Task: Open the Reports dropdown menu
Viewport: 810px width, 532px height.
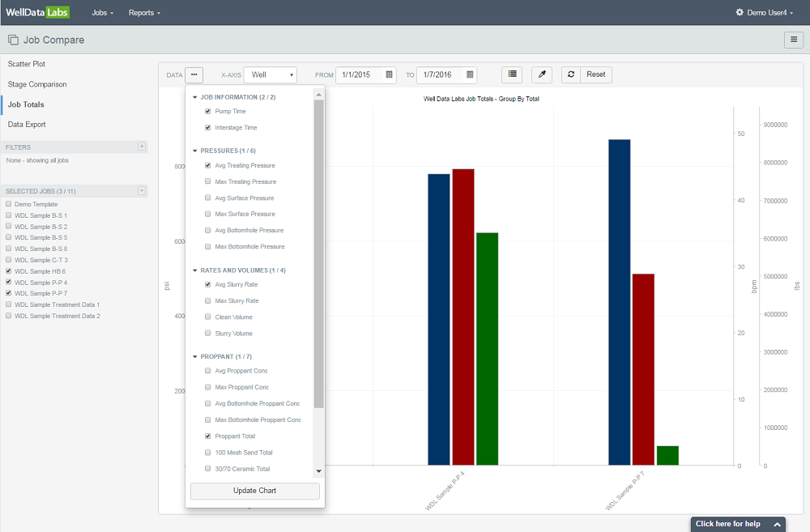Action: click(x=144, y=12)
